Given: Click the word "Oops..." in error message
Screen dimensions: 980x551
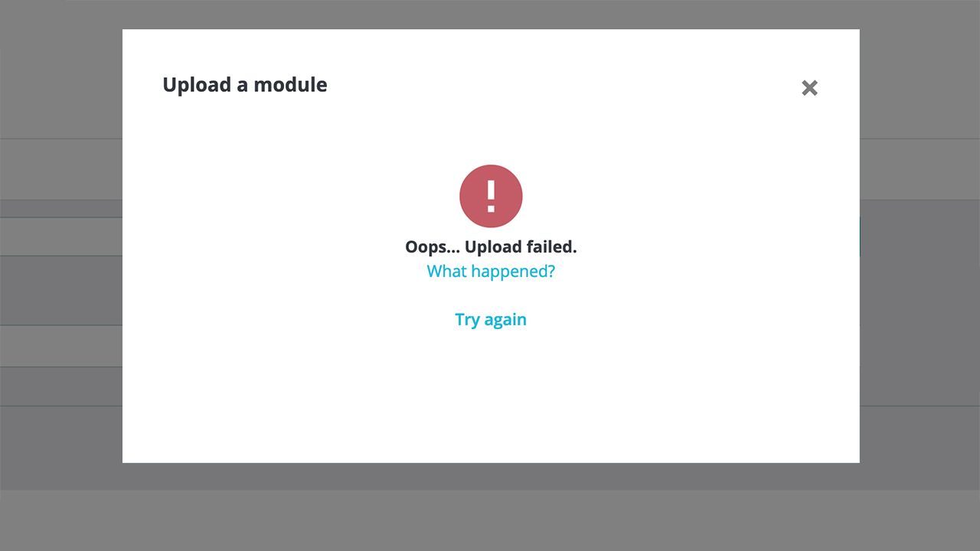Looking at the screenshot, I should 433,246.
